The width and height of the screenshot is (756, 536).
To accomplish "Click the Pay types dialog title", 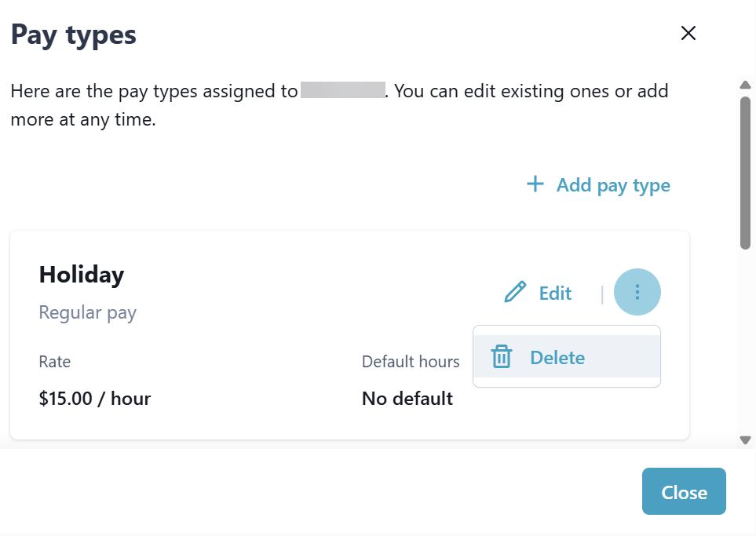I will click(74, 35).
